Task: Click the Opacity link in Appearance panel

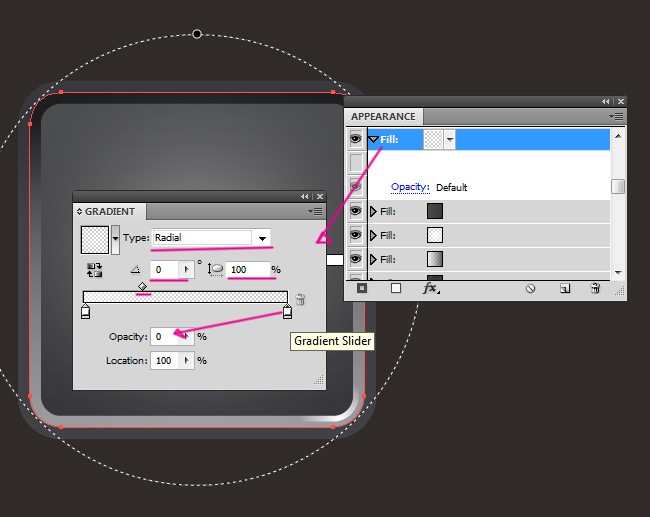Action: point(410,187)
